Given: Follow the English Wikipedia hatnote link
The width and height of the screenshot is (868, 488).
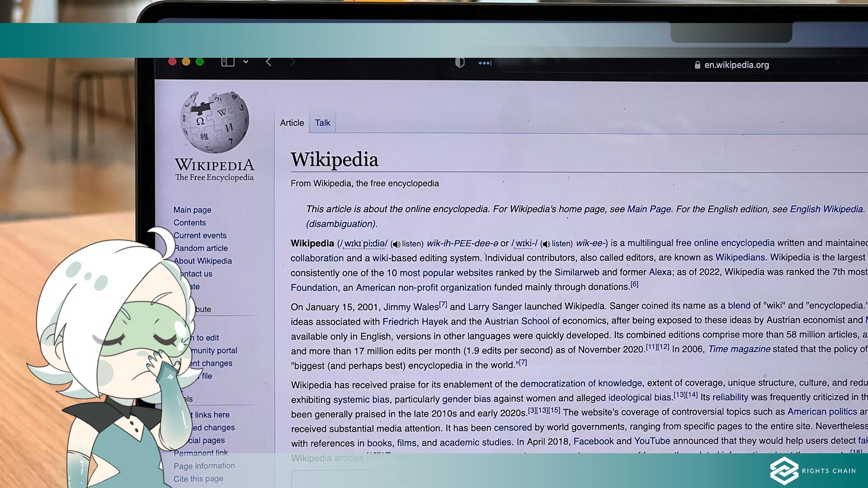Looking at the screenshot, I should 826,209.
